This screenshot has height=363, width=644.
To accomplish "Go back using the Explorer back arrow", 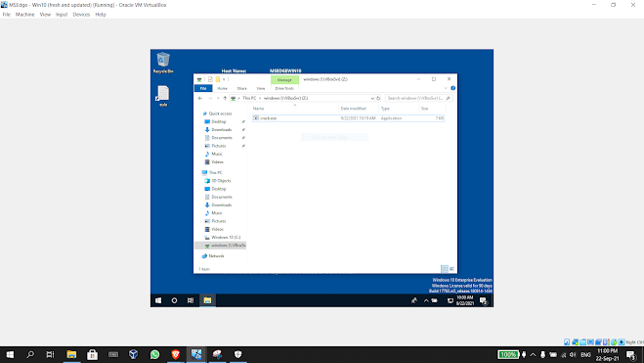I will click(x=200, y=98).
